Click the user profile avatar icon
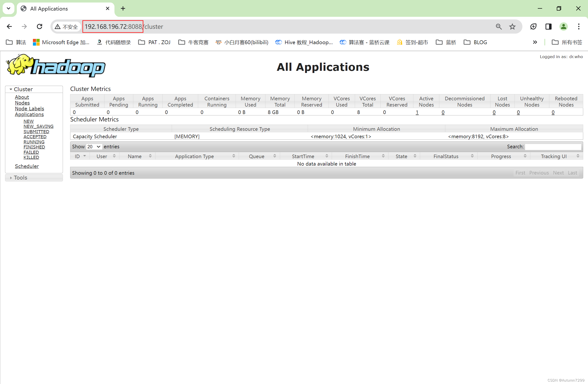Image resolution: width=588 pixels, height=384 pixels. point(563,26)
